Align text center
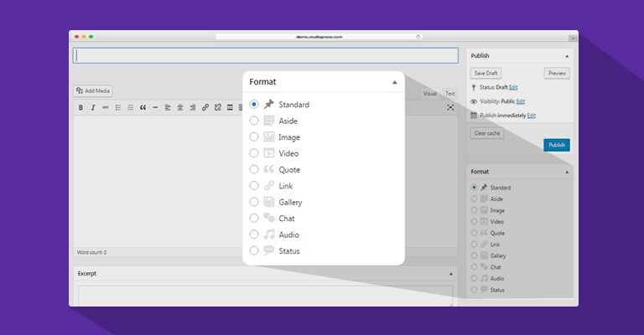Viewport: 644px width, 335px height. click(x=180, y=107)
